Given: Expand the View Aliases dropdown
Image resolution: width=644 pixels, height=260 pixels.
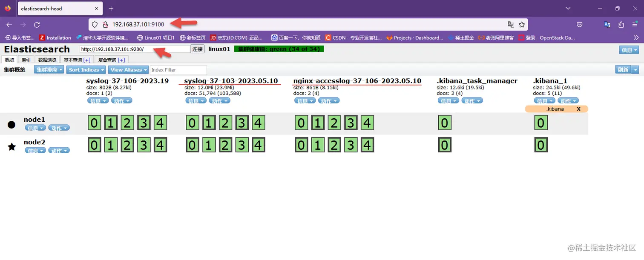Looking at the screenshot, I should 128,70.
